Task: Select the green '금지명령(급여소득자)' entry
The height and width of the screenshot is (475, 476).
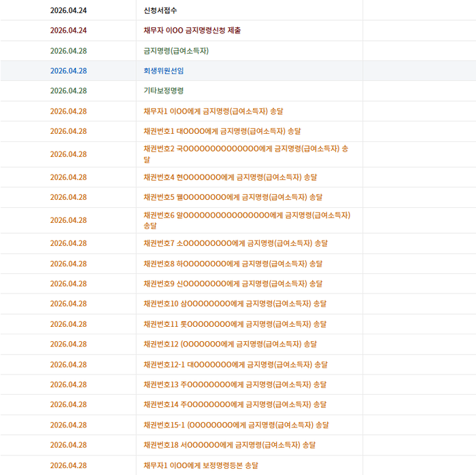Action: click(x=176, y=51)
